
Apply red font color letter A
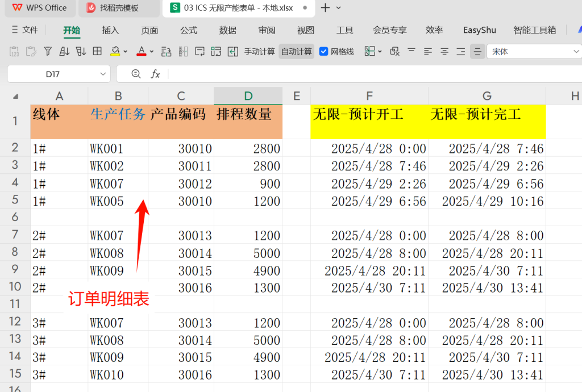[x=142, y=52]
